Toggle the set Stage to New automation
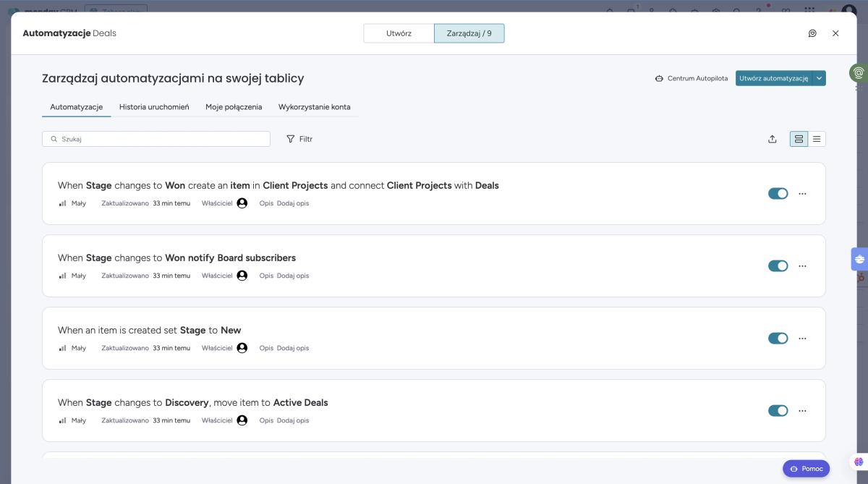The height and width of the screenshot is (484, 868). (778, 338)
